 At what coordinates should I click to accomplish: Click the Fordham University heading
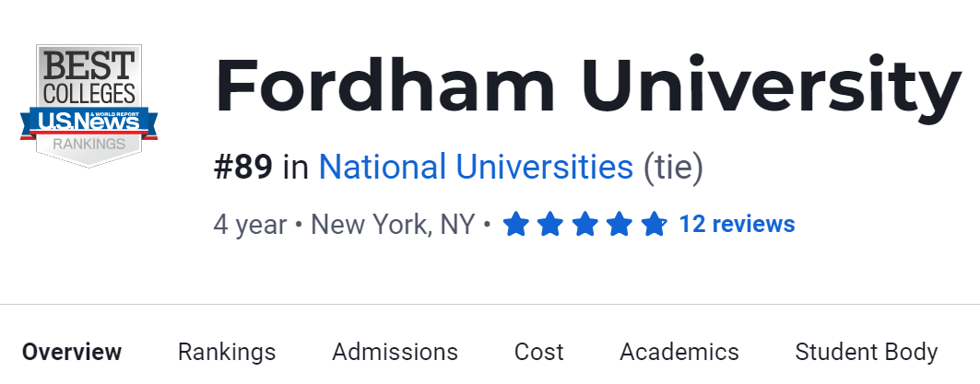click(x=587, y=86)
